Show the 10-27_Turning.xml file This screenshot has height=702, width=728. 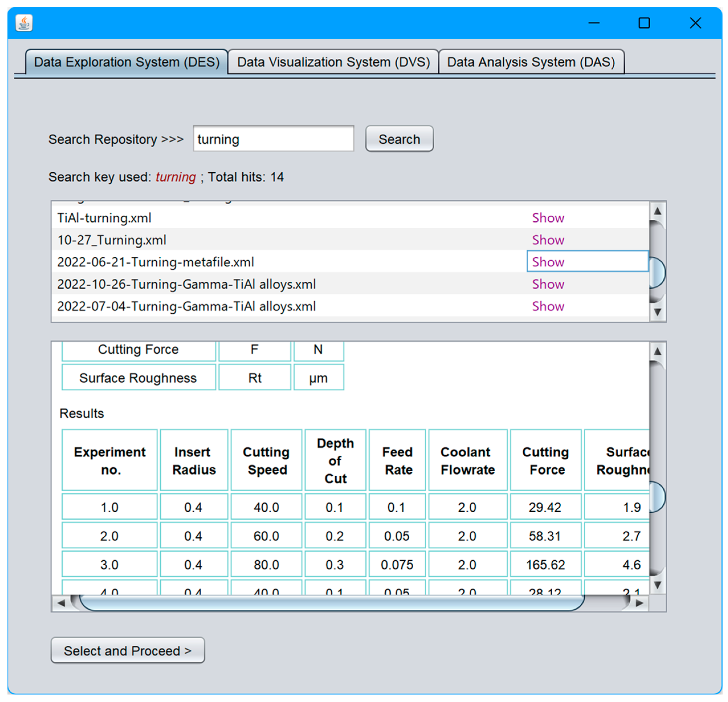[548, 240]
